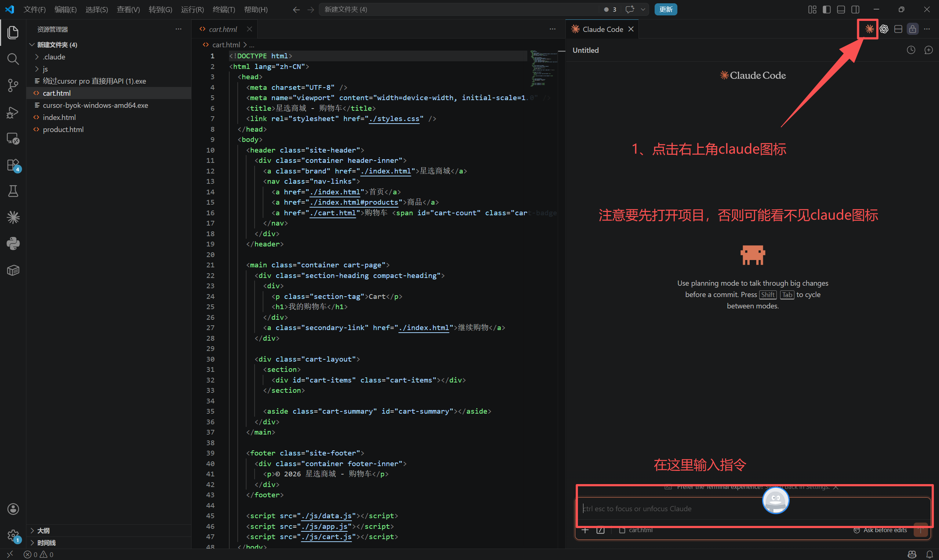This screenshot has width=939, height=560.
Task: Click the Claude icon in editor title bar
Action: 869,29
